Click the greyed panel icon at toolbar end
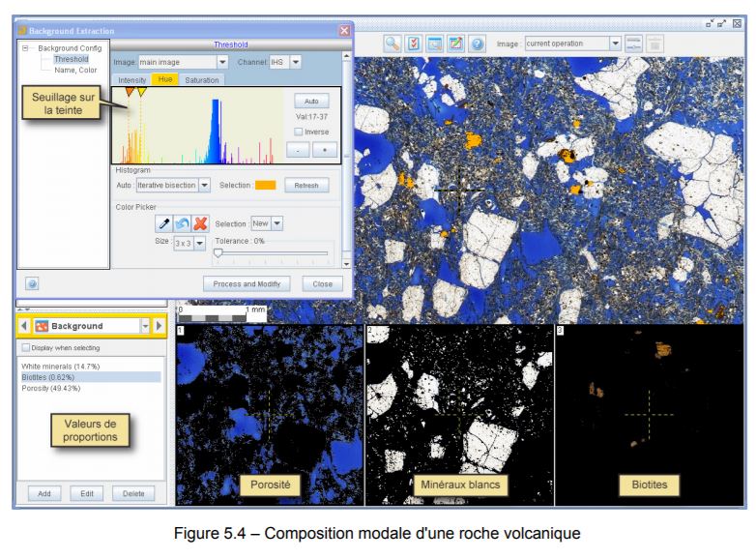 click(x=654, y=44)
